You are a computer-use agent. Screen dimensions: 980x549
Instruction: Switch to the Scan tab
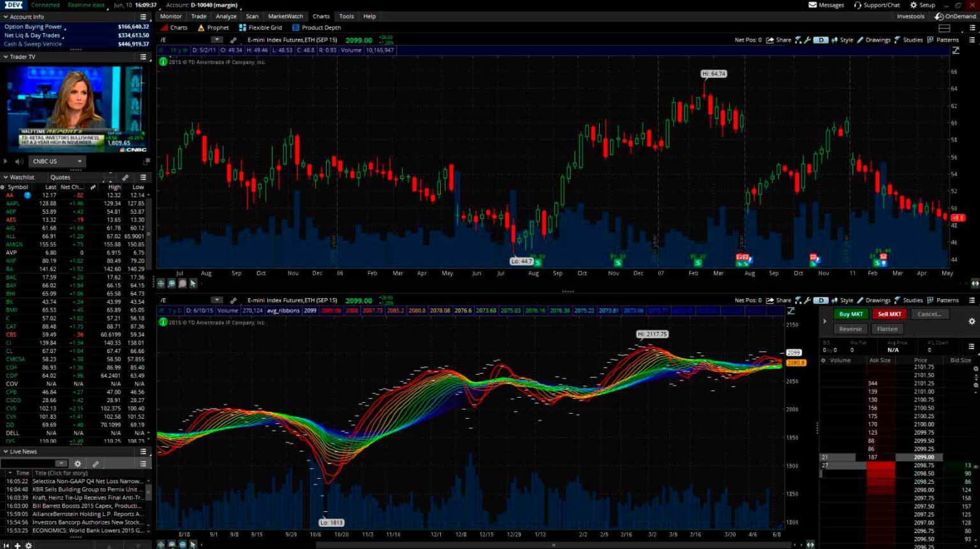(x=252, y=17)
